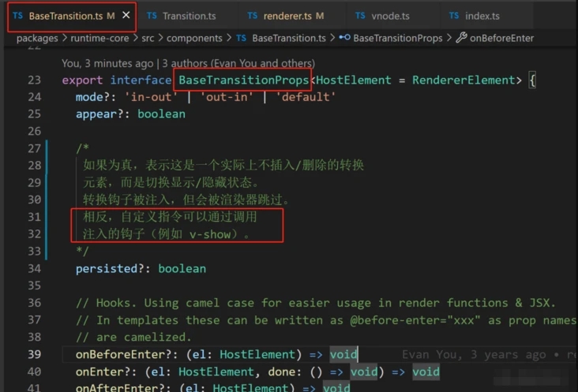
Task: Click 'boolean' type on line 25
Action: tap(161, 114)
